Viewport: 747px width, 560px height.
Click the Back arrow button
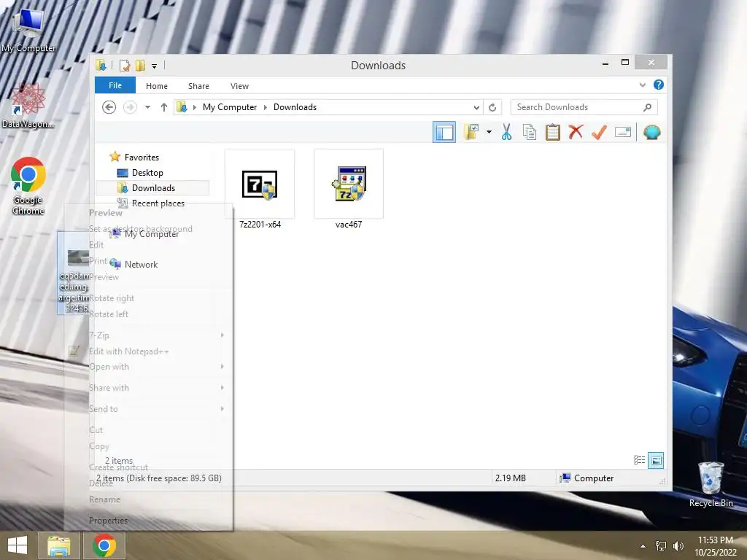coord(109,107)
